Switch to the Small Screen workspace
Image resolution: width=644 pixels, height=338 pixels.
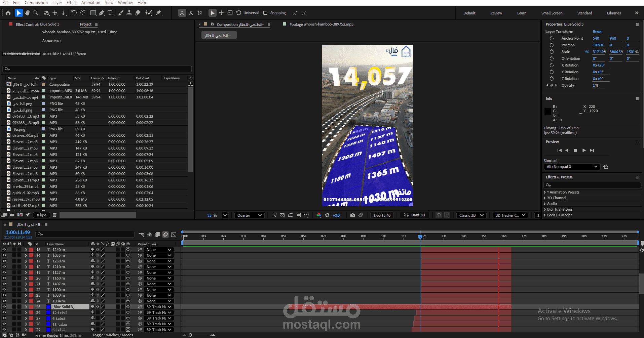552,13
